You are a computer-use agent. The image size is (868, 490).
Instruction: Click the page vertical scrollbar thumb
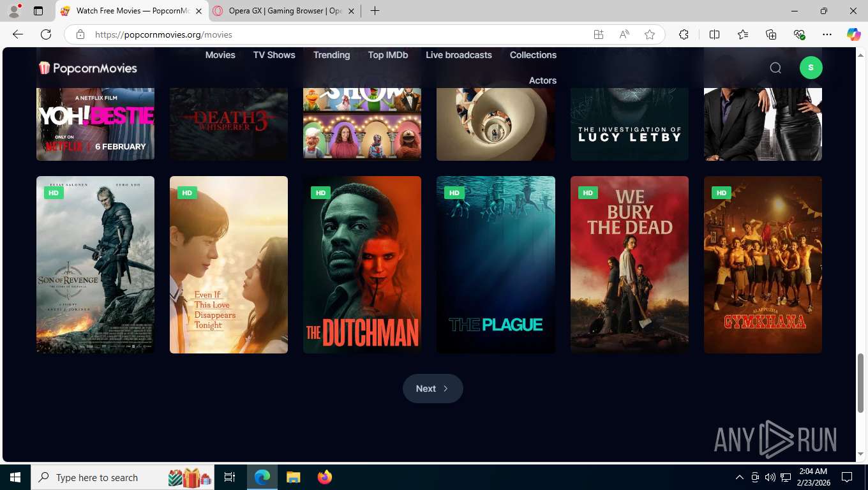pos(860,382)
